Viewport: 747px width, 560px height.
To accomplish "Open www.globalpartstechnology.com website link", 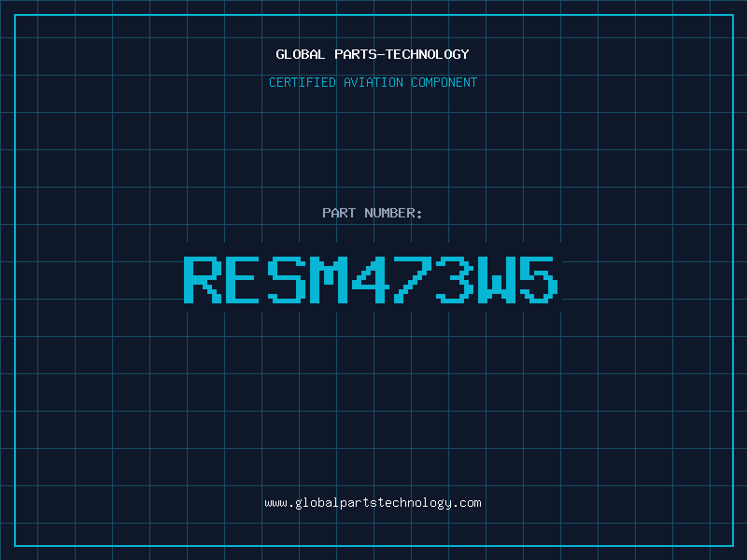I will click(373, 503).
